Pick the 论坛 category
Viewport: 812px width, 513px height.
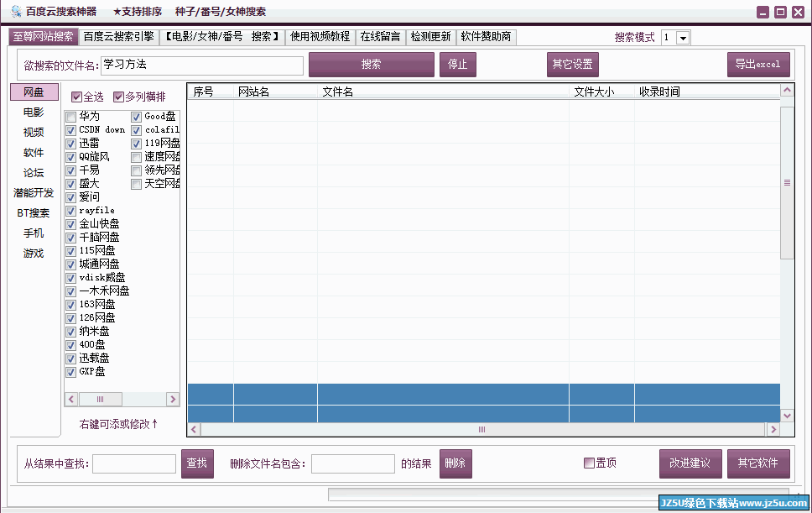(34, 173)
